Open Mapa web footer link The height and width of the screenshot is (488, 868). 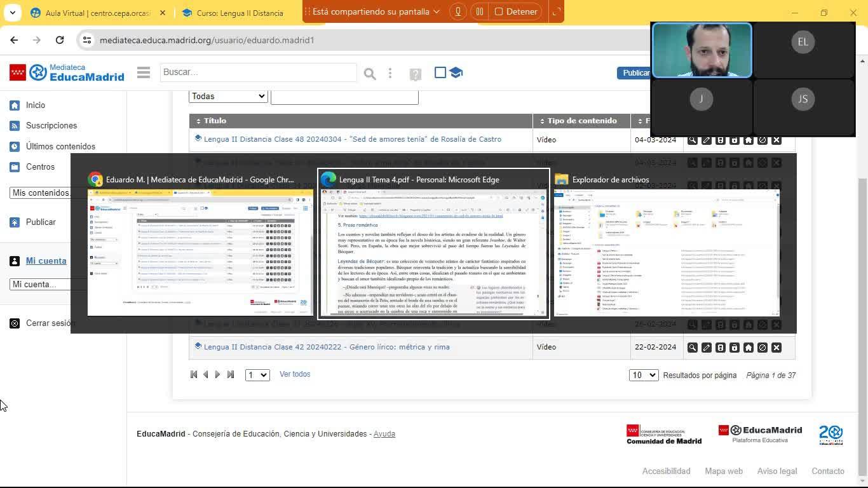724,471
